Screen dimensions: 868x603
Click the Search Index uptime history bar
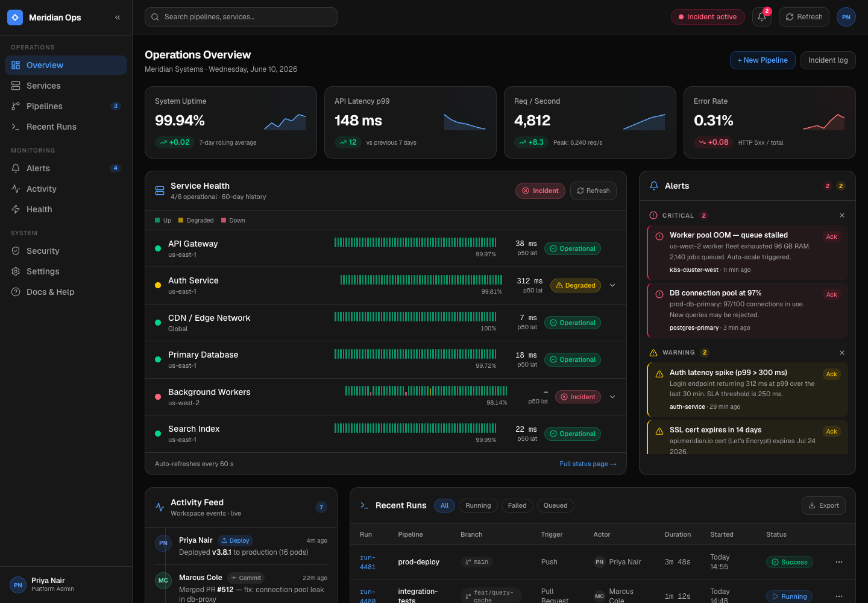415,428
